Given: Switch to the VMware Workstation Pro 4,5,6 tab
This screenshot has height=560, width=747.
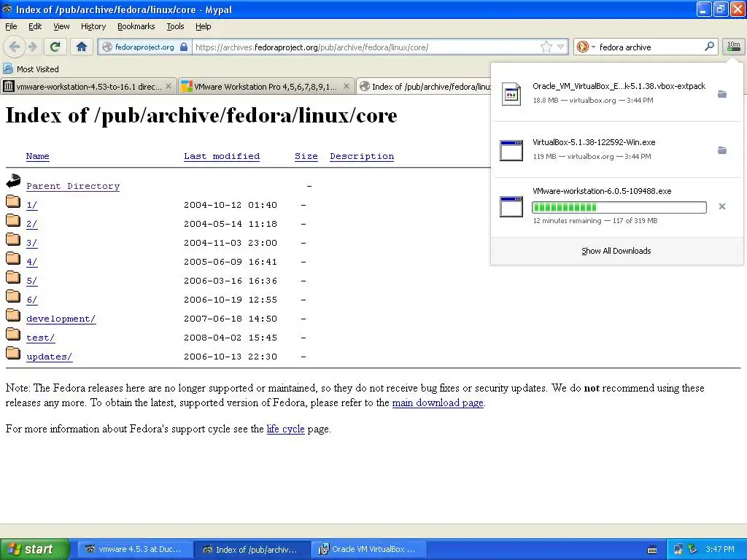Looking at the screenshot, I should click(266, 86).
